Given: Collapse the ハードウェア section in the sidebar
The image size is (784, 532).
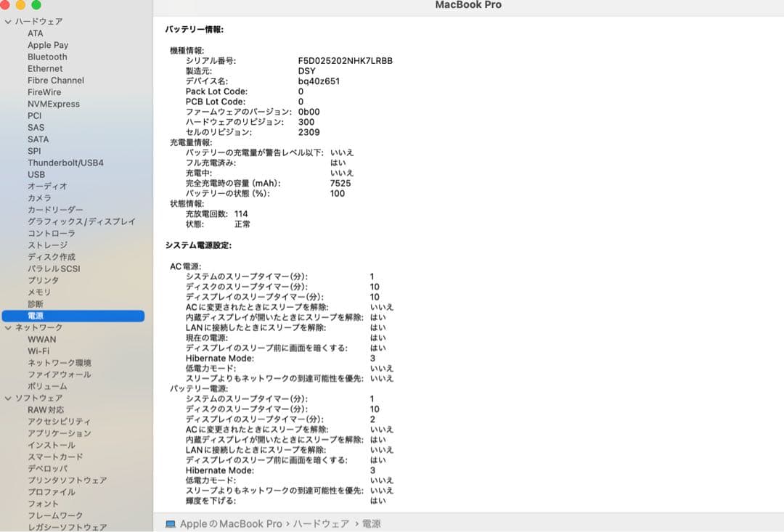Looking at the screenshot, I should 7,21.
